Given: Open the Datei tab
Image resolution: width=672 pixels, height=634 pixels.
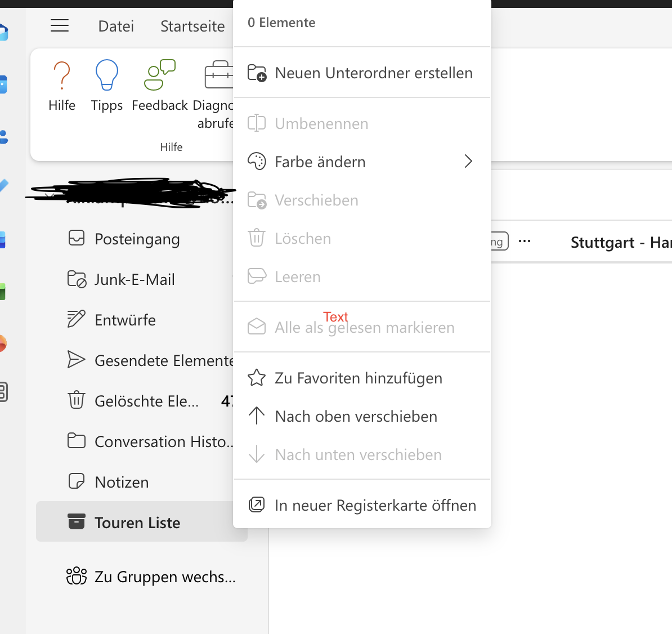Looking at the screenshot, I should point(116,26).
